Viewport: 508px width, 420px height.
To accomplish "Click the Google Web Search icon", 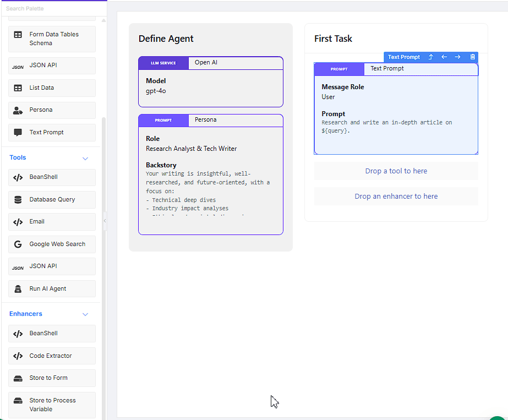I will tap(18, 244).
